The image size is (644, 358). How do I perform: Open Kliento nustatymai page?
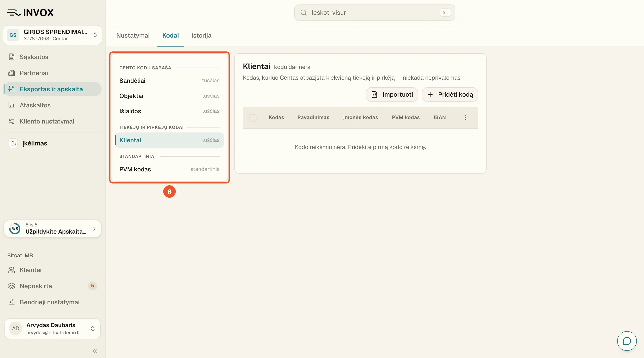pos(53,121)
